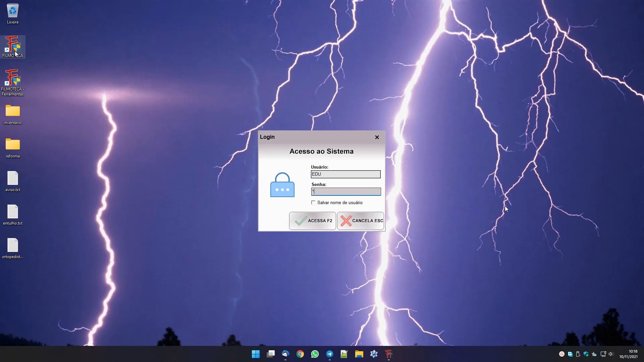This screenshot has height=362, width=644.
Task: Open WhatsApp from the taskbar
Action: coord(315,354)
